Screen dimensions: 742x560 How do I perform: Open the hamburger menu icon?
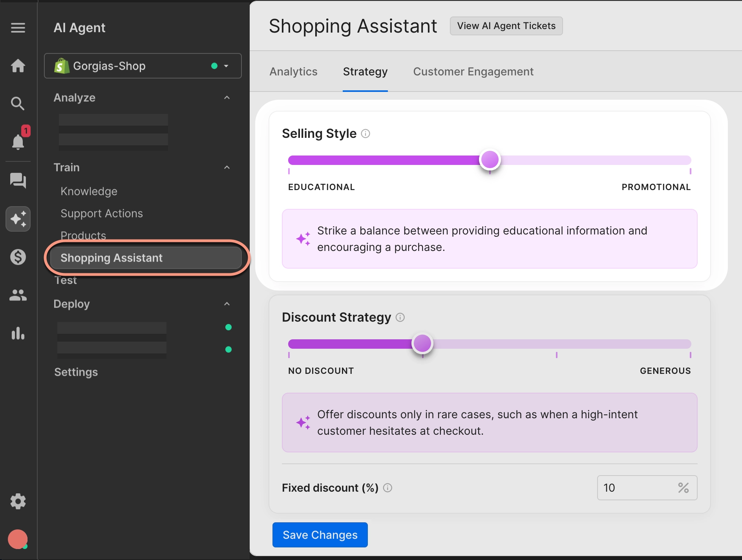(18, 27)
